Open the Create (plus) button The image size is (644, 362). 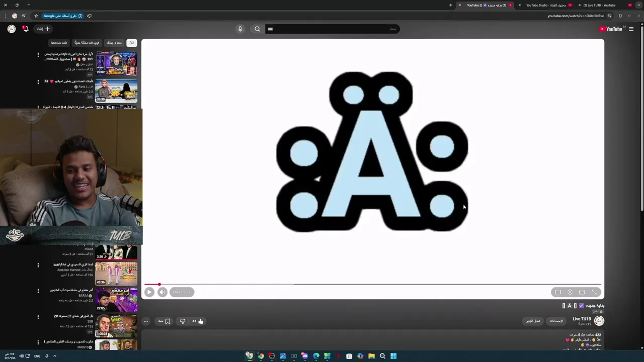tap(44, 29)
